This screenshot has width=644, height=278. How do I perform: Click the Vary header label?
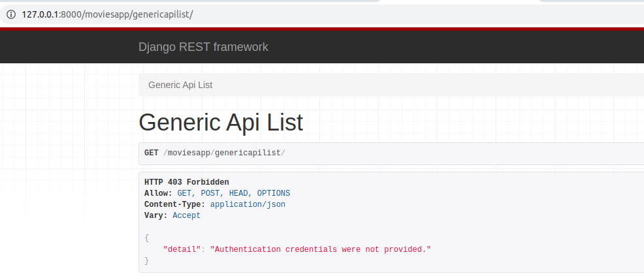[155, 215]
